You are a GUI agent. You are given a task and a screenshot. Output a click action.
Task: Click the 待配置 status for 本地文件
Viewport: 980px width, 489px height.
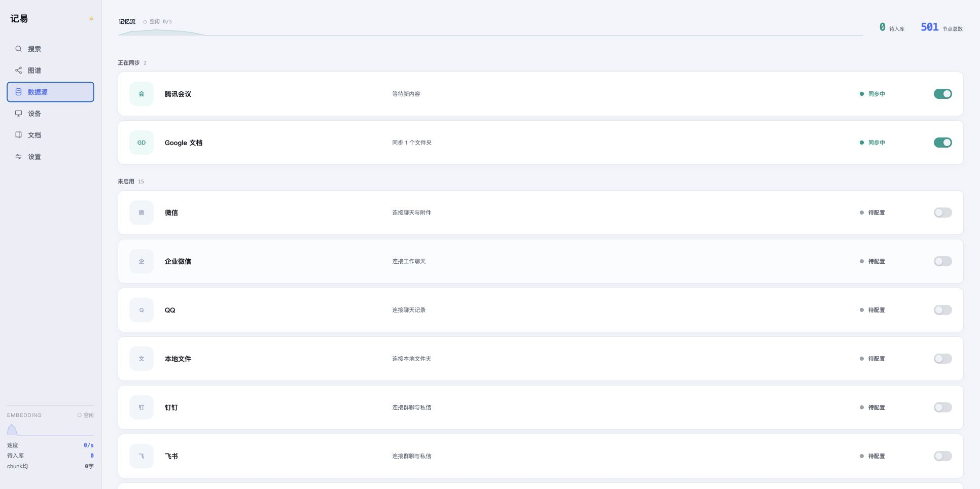click(x=872, y=359)
